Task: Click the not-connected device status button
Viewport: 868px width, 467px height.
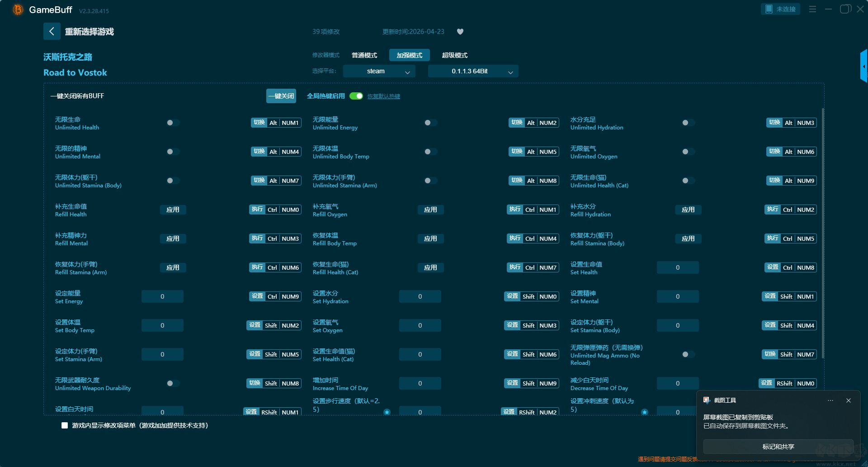Action: pyautogui.click(x=781, y=9)
